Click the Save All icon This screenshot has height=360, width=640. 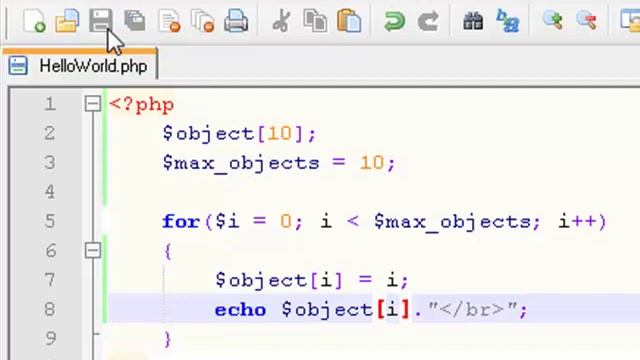[x=135, y=21]
